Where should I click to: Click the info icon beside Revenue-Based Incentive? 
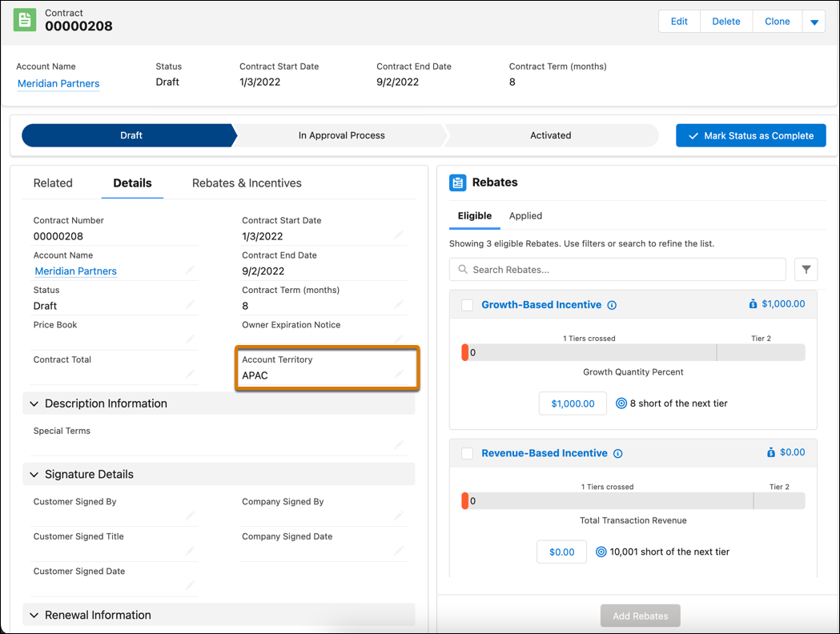617,452
